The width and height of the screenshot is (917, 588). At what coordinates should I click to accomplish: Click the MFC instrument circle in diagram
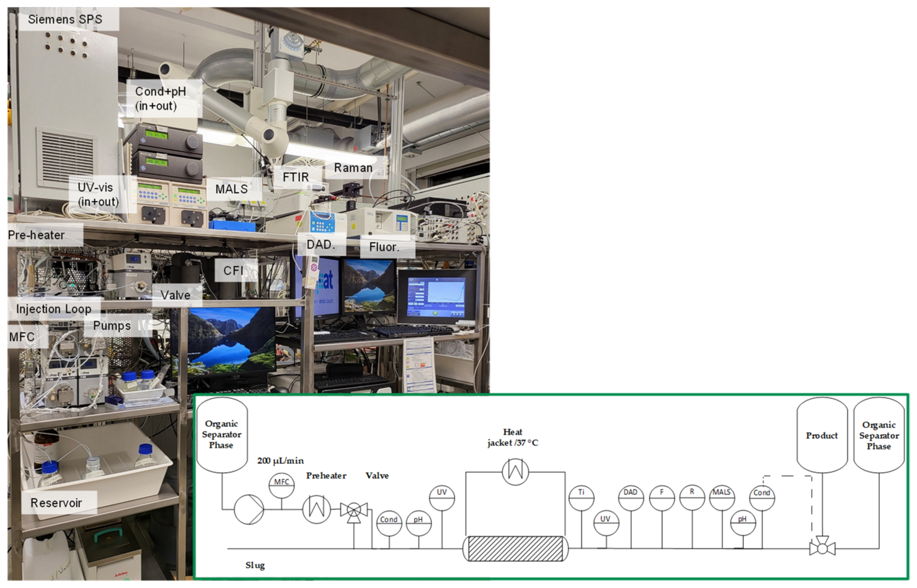[281, 486]
